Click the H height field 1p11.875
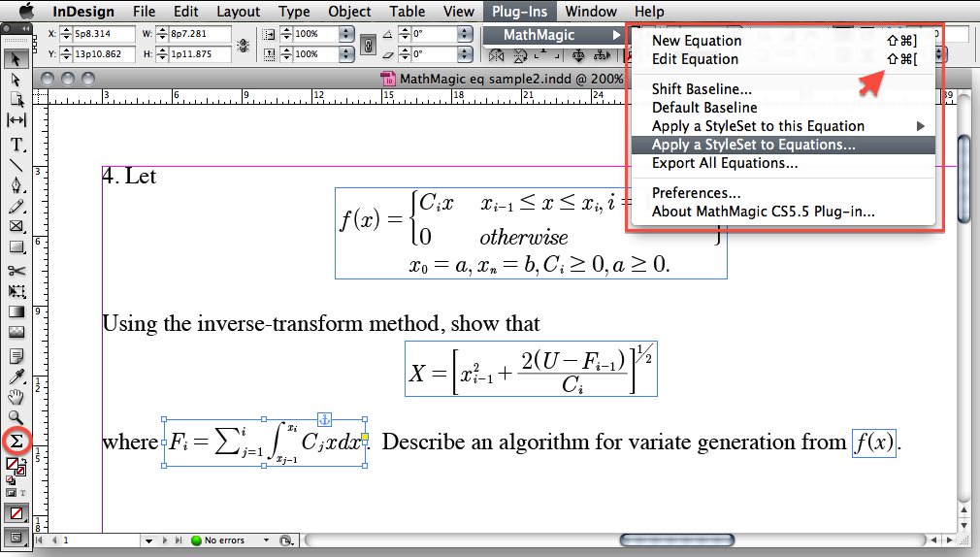Image resolution: width=980 pixels, height=557 pixels. coord(200,54)
